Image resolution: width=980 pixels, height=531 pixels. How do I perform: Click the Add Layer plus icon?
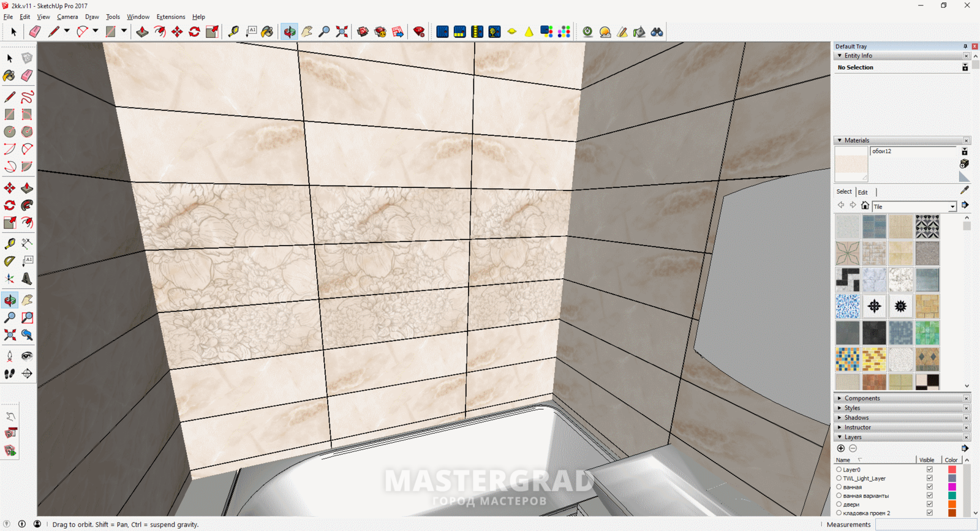(x=841, y=448)
